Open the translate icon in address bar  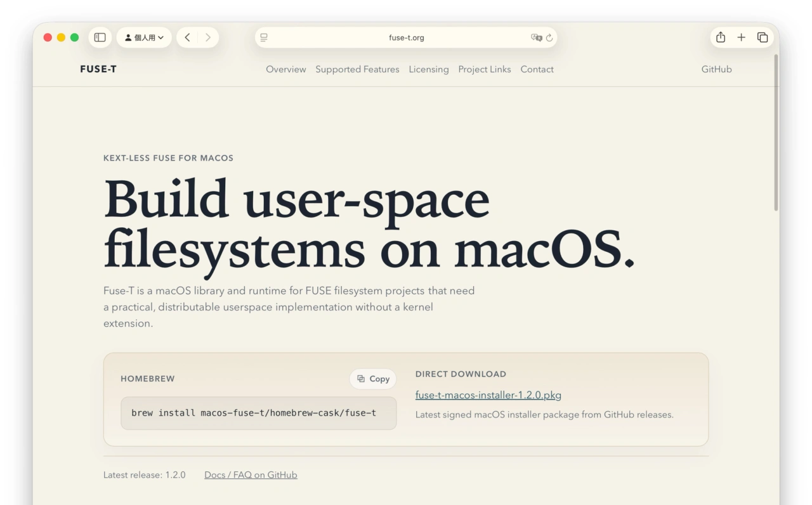point(537,37)
